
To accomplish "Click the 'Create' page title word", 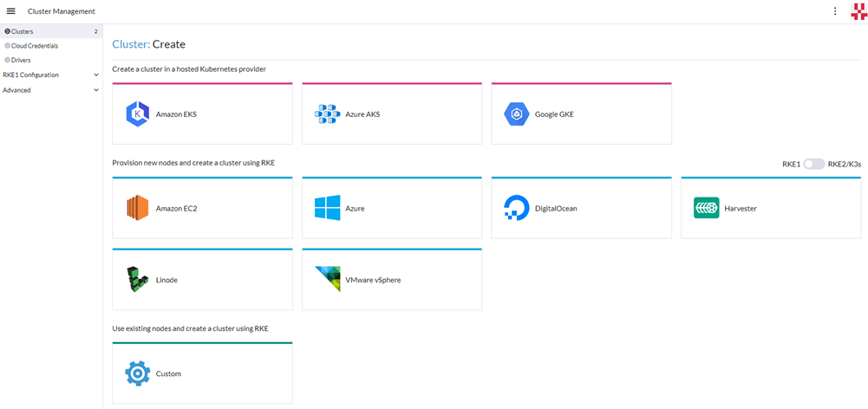I will pyautogui.click(x=169, y=44).
